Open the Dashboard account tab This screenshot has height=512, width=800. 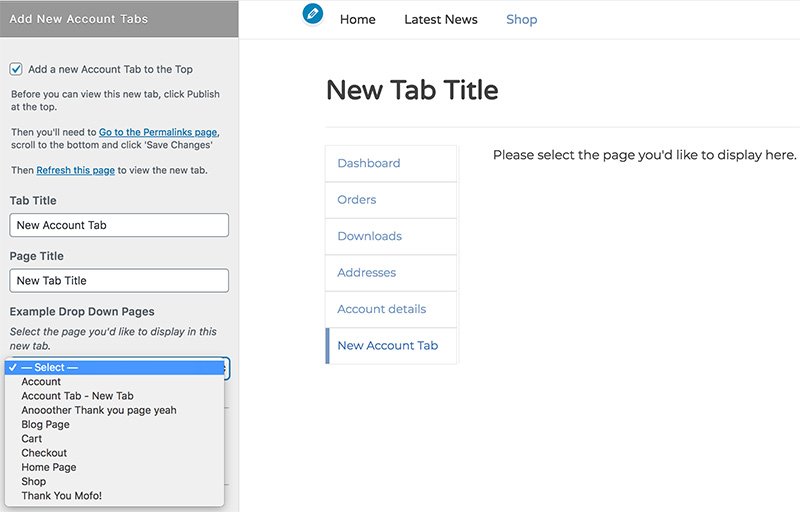pos(391,163)
